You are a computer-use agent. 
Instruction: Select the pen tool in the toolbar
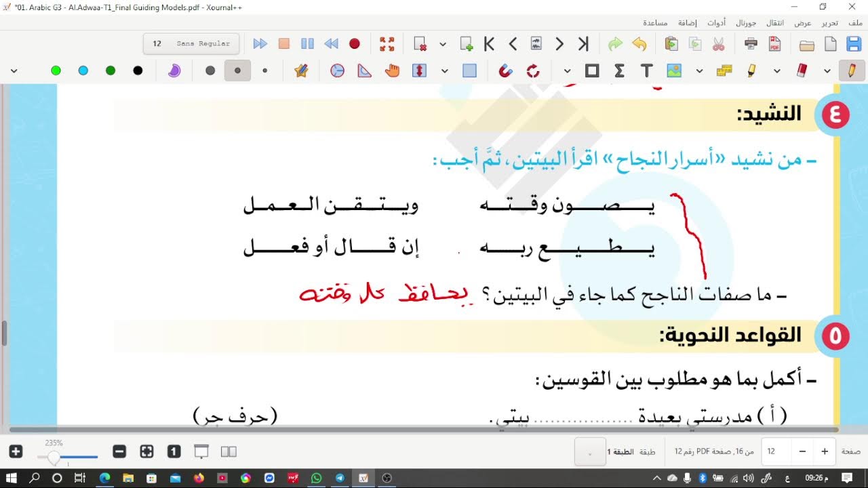[851, 70]
